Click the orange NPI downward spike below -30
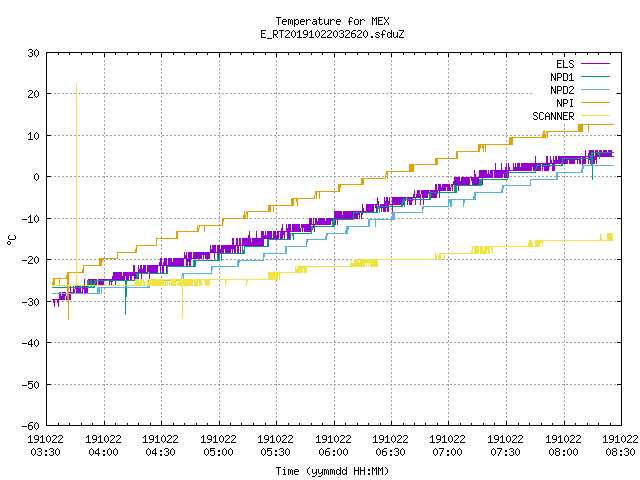640x480 pixels. (x=68, y=298)
